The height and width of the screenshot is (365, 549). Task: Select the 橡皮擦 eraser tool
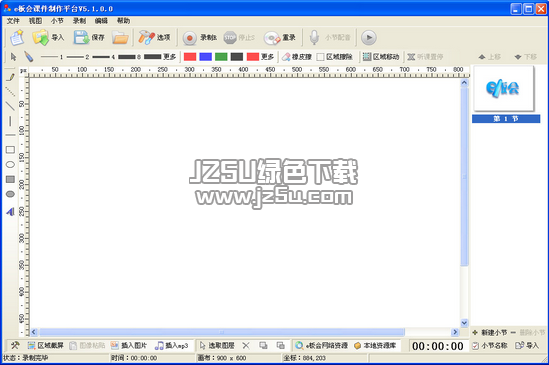[x=297, y=57]
